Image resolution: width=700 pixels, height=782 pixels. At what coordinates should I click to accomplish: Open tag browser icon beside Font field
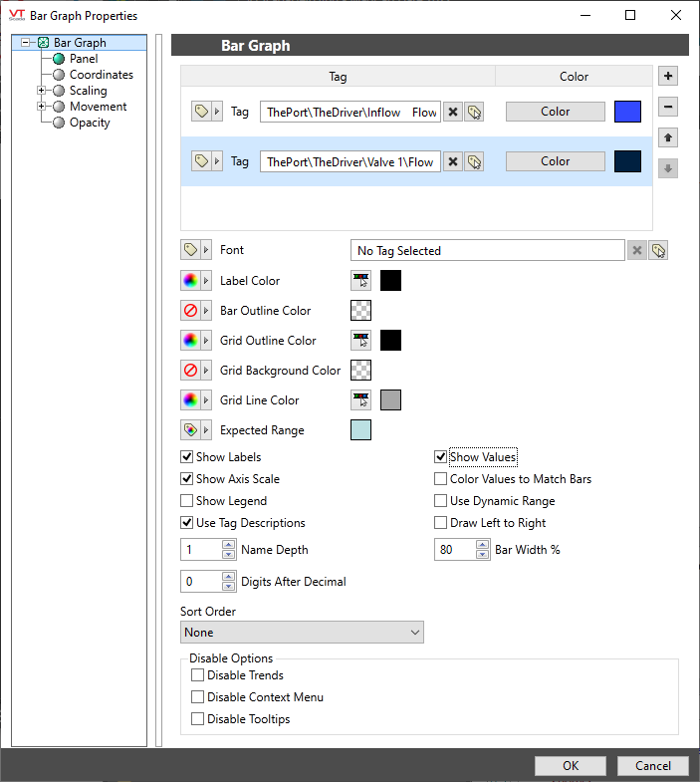[658, 251]
